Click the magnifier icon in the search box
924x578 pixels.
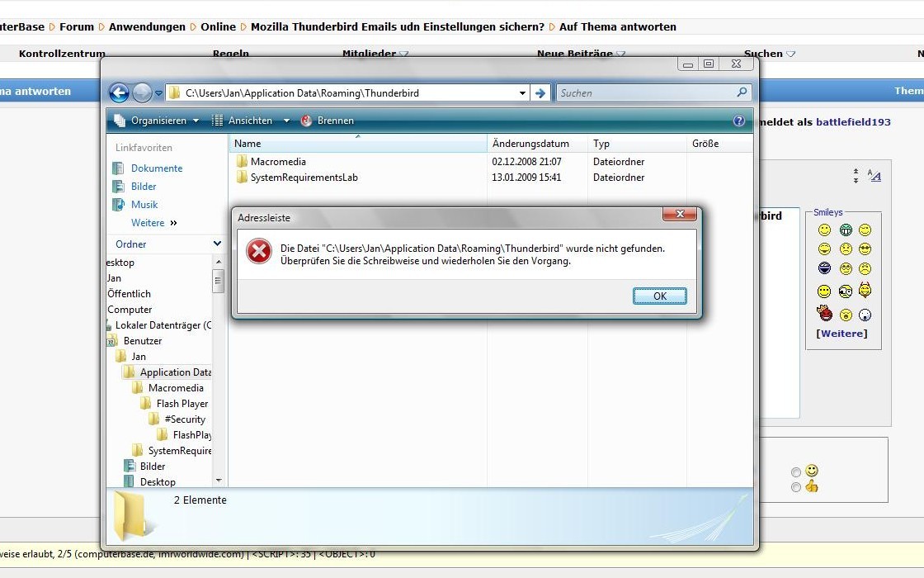click(x=742, y=92)
